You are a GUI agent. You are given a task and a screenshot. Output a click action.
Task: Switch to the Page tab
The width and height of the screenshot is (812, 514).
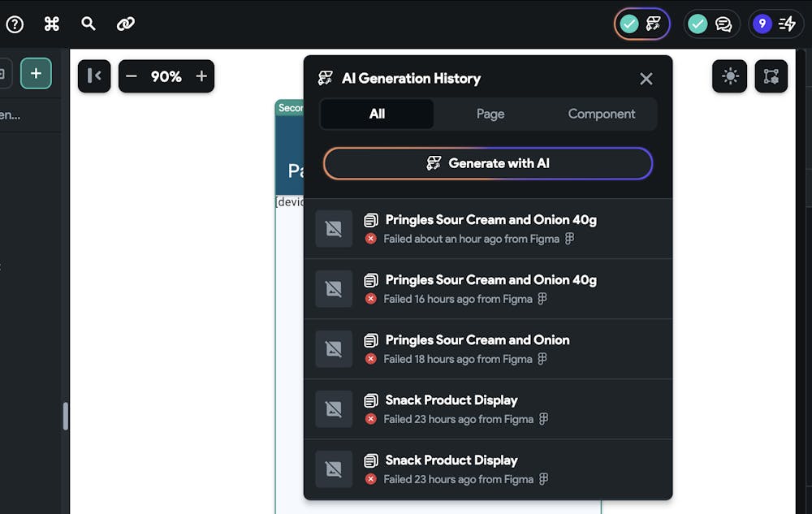(490, 114)
